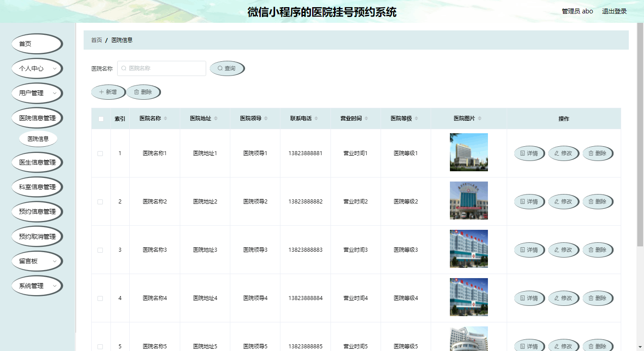Go to 首页 in the sidebar
The image size is (644, 351).
tap(37, 44)
